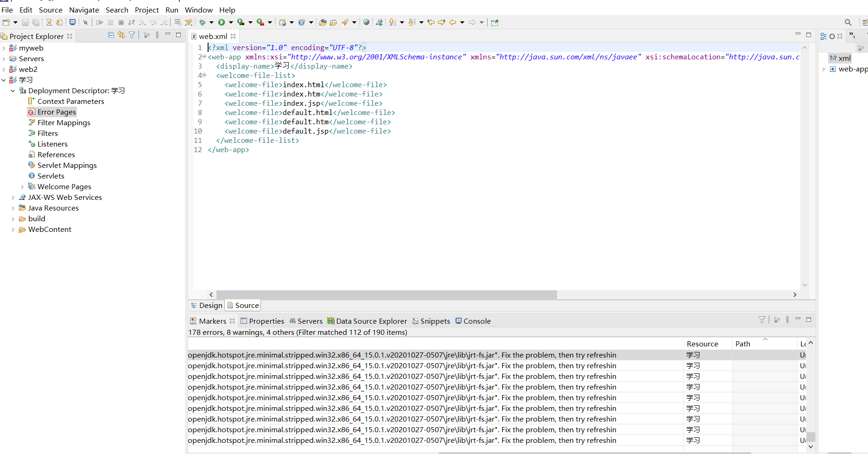This screenshot has height=454, width=868.
Task: Click the Skip All Breakpoints icon
Action: point(85,22)
